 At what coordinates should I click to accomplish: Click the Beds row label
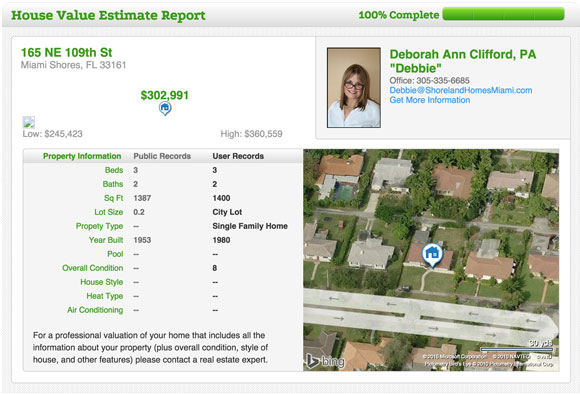point(114,170)
